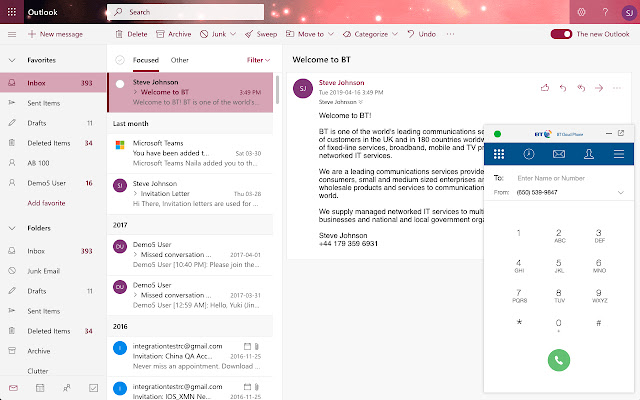Reply to Steve Johnson's message

point(563,88)
